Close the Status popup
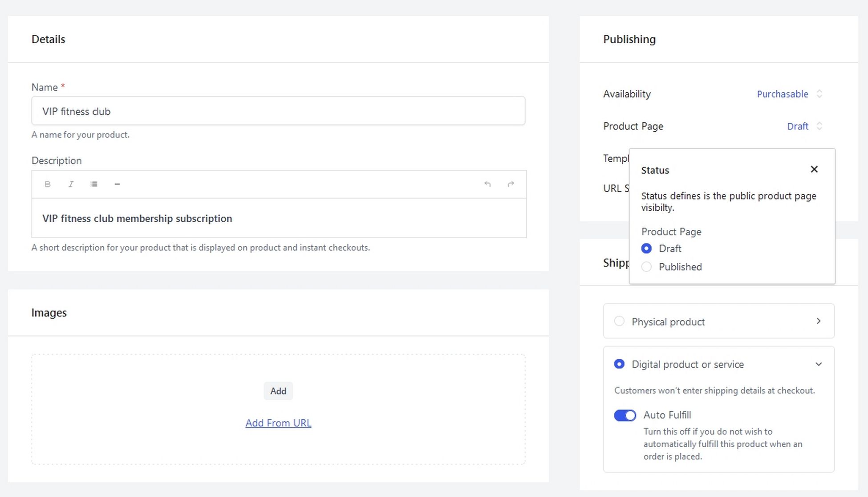Image resolution: width=868 pixels, height=497 pixels. click(814, 169)
